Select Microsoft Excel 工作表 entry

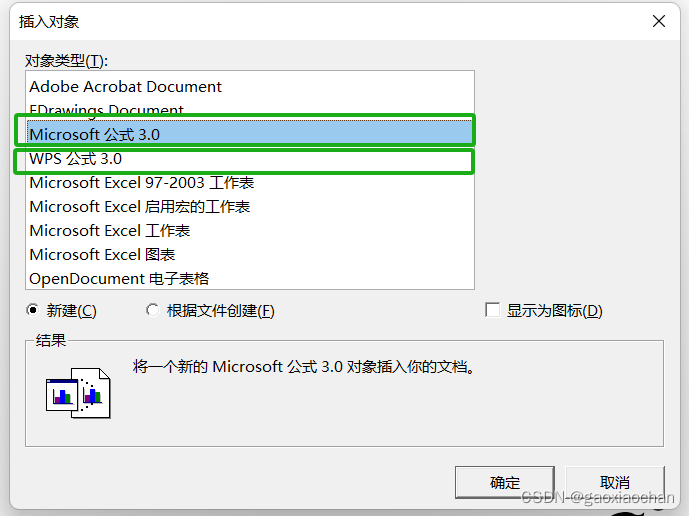250,230
